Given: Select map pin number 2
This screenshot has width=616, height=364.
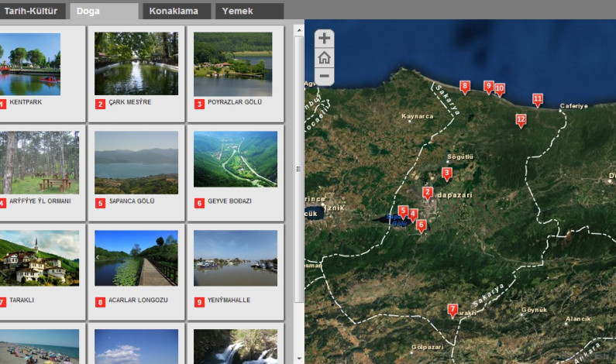Looking at the screenshot, I should [x=428, y=192].
